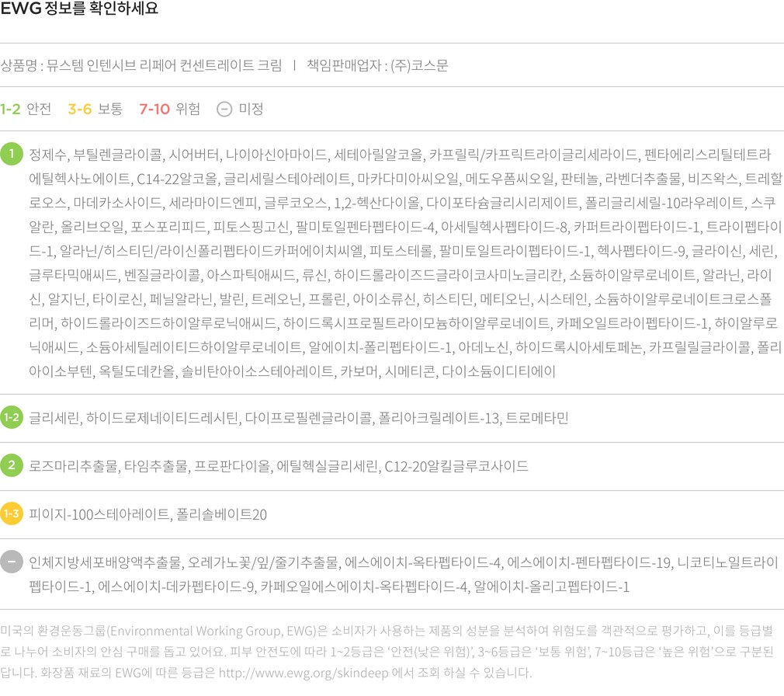Click the EWG 정보를 확인하세요 heading

79,10
